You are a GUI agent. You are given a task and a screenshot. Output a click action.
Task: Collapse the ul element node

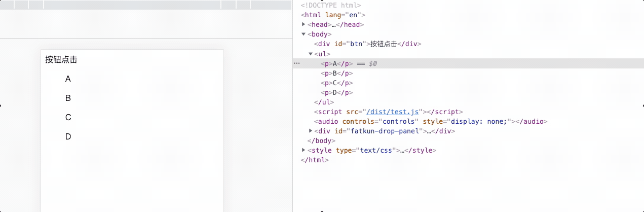pos(311,54)
